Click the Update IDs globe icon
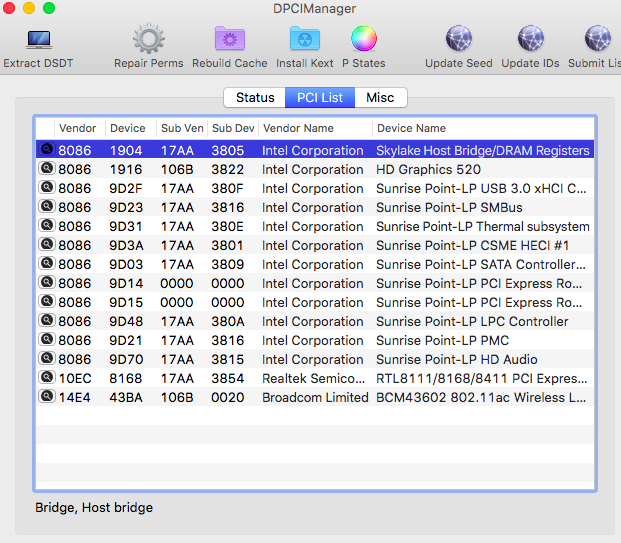Screen dimensions: 621x543 531,40
